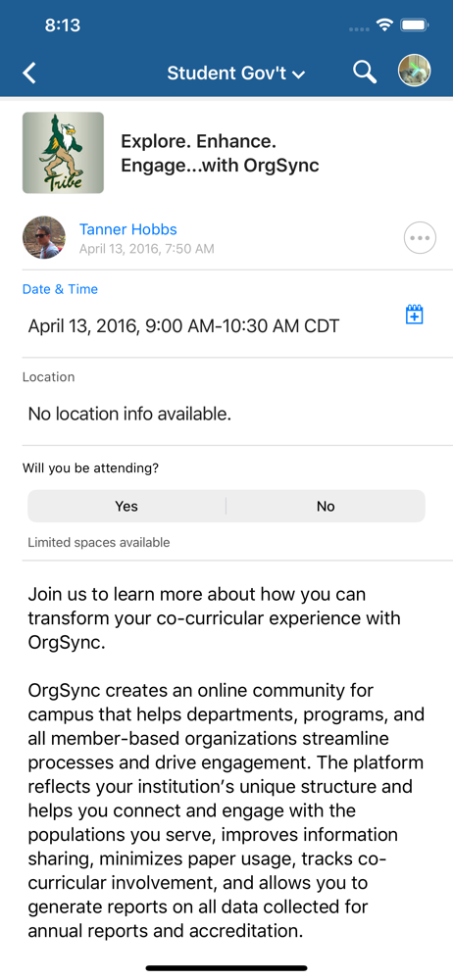The width and height of the screenshot is (453, 980).
Task: Tap the Tribe organization logo
Action: coord(63,153)
